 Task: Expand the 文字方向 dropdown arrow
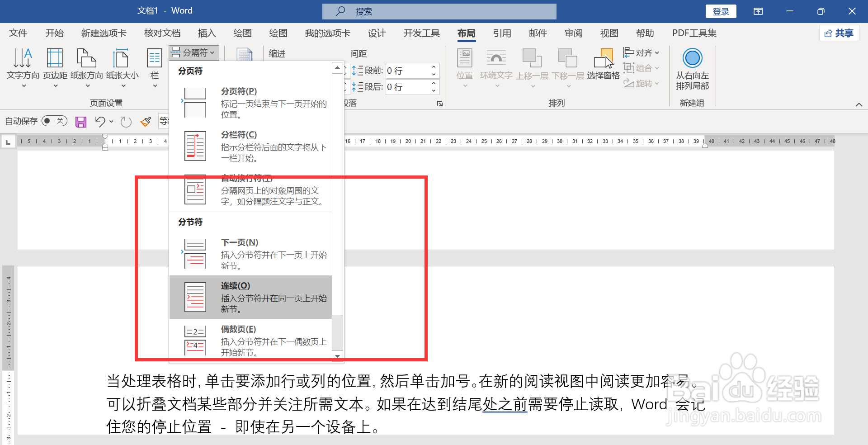[x=24, y=85]
